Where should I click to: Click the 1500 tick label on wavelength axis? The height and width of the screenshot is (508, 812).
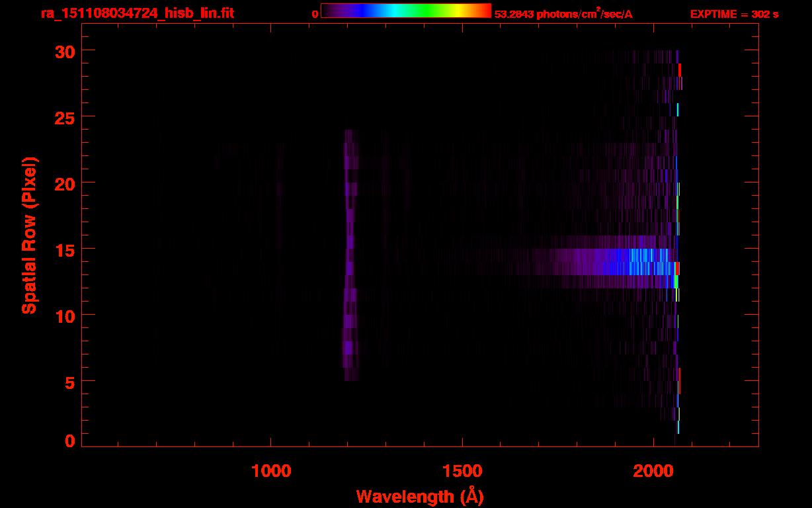click(x=462, y=470)
